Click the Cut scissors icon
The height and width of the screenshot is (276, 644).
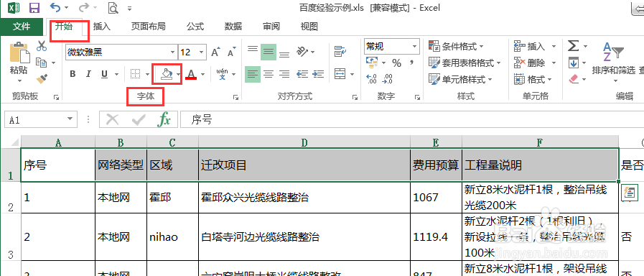pyautogui.click(x=42, y=46)
